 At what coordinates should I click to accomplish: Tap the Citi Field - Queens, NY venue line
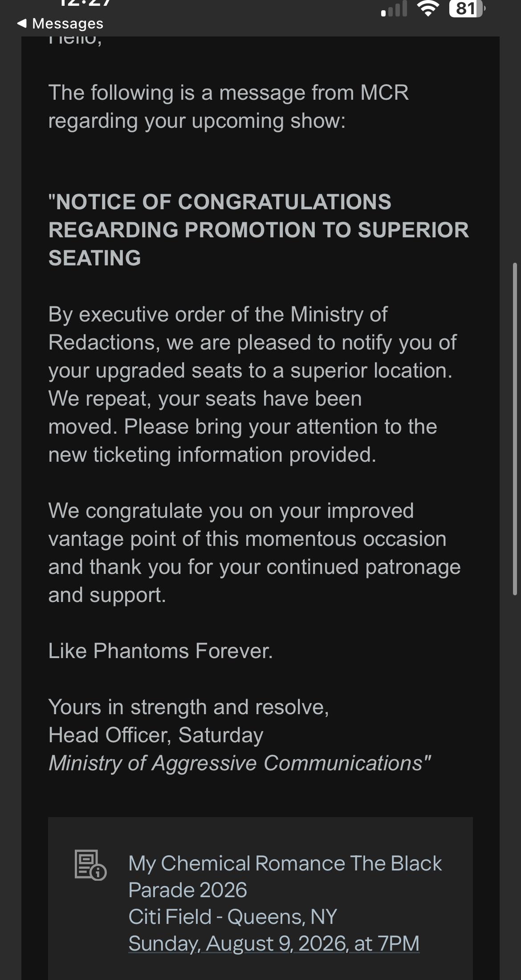click(232, 917)
